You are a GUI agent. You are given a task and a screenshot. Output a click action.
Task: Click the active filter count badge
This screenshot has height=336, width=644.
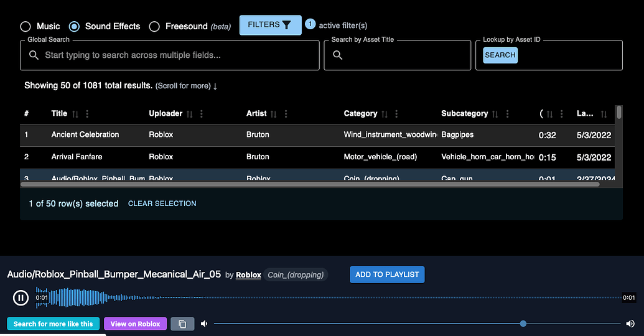310,24
